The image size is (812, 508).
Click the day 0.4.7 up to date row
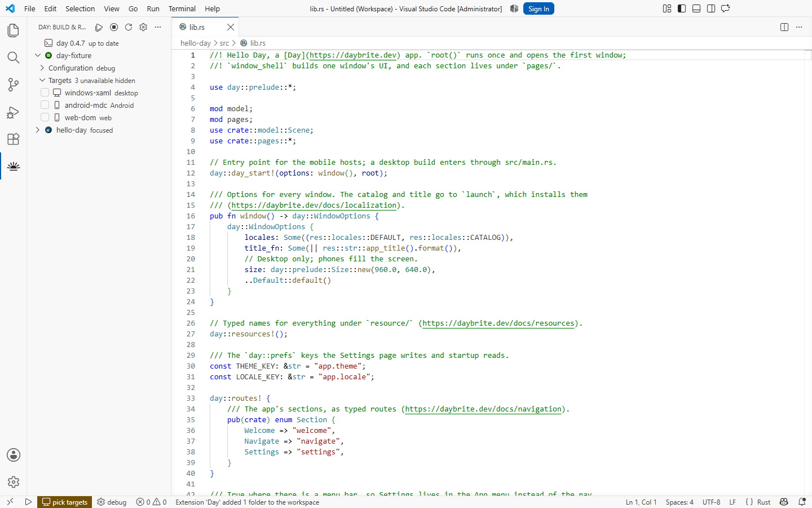coord(99,43)
